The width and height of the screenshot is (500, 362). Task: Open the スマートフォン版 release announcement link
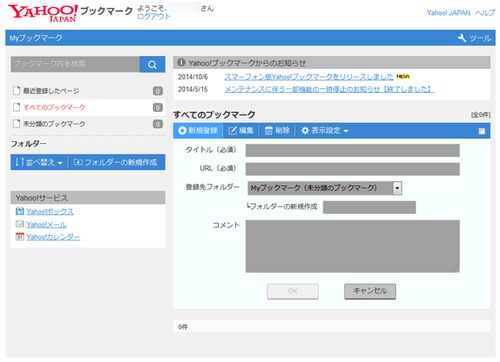tap(309, 77)
